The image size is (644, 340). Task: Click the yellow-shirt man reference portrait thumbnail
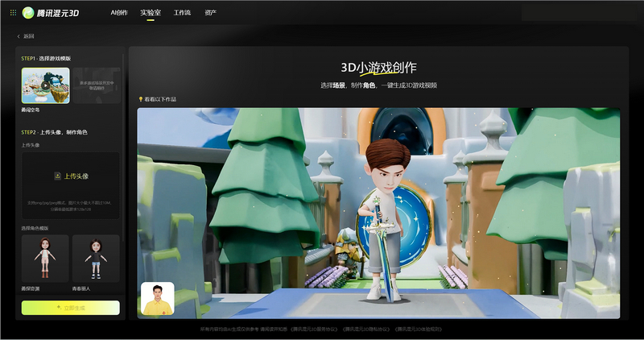tap(158, 298)
